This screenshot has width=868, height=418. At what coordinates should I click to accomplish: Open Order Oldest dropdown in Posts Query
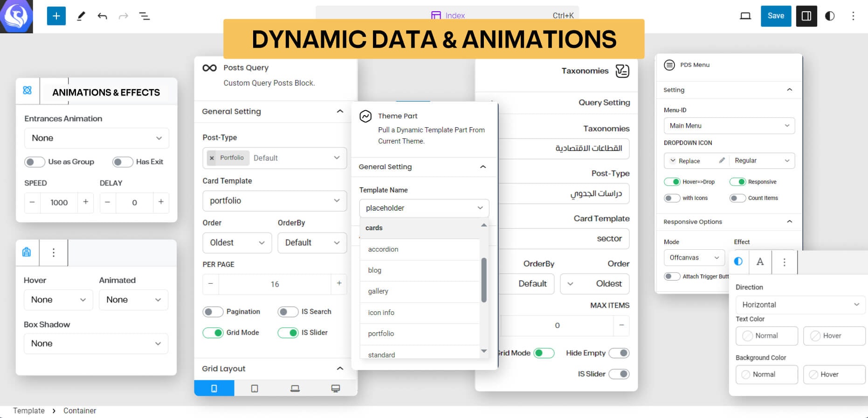[x=237, y=243]
